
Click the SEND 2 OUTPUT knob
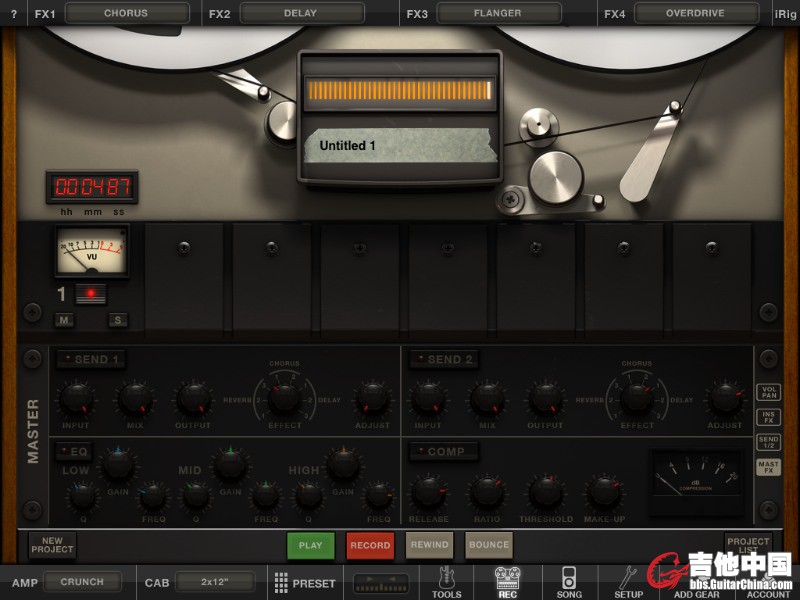coord(545,398)
